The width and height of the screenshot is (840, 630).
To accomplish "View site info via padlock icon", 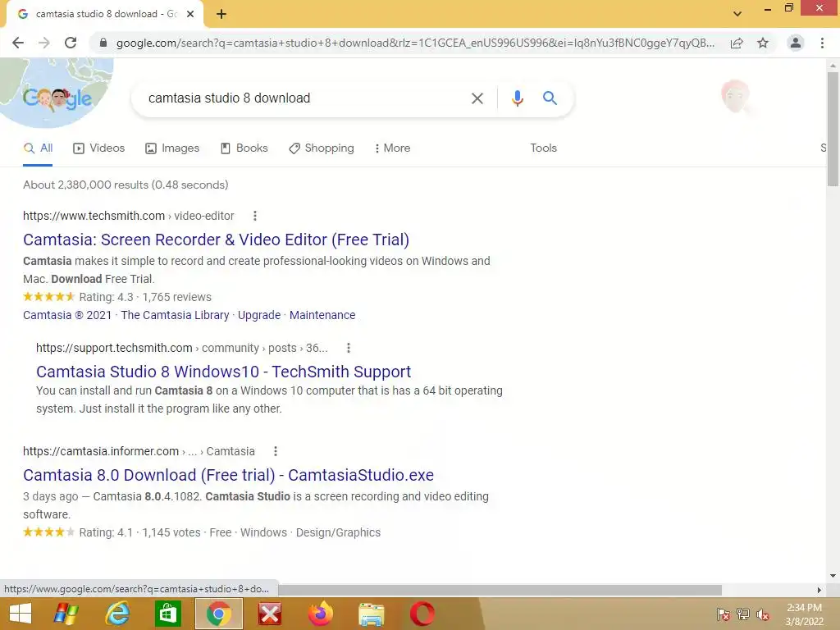I will (103, 43).
